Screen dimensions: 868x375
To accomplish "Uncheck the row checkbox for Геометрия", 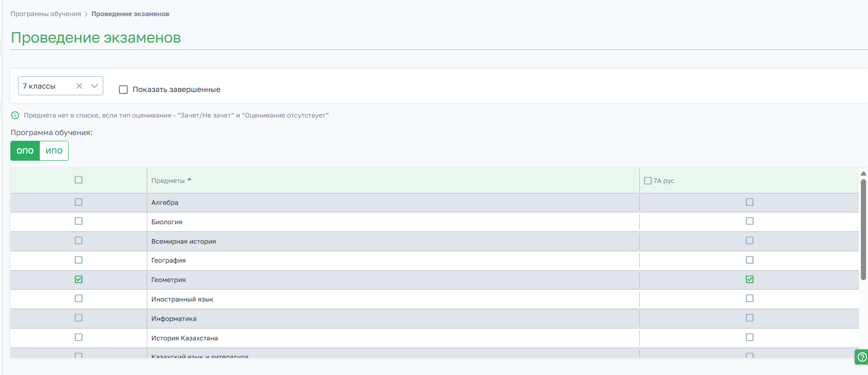I will click(79, 279).
